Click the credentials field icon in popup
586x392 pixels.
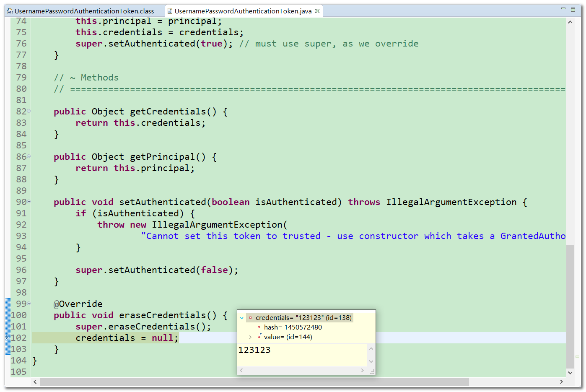(251, 318)
